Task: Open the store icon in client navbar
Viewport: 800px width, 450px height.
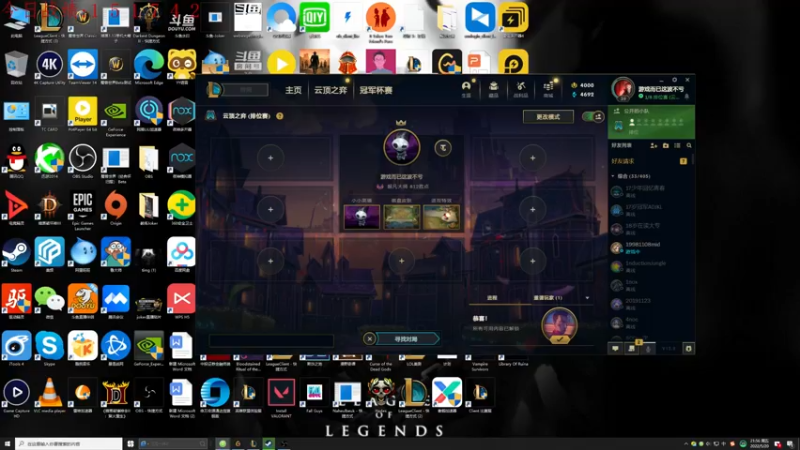Action: pyautogui.click(x=548, y=88)
